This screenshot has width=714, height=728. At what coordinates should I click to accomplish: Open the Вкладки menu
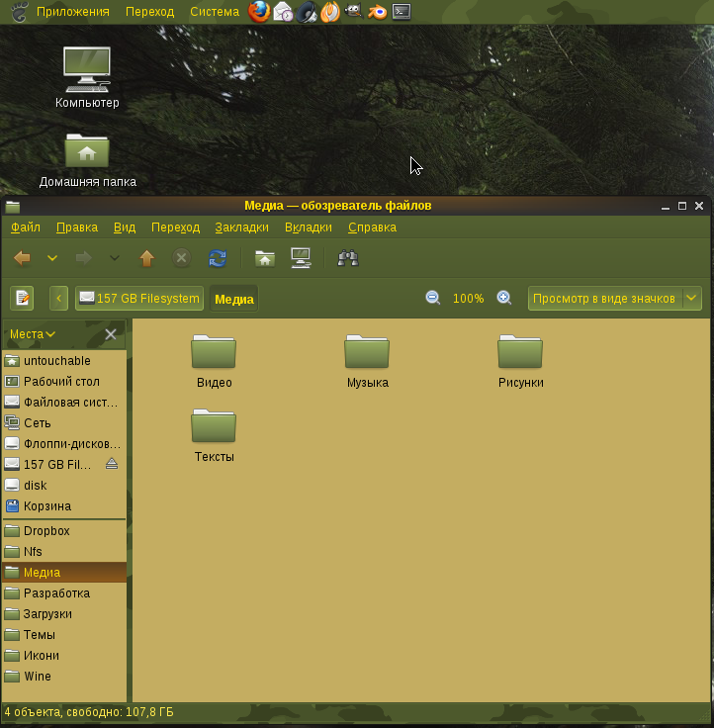(x=309, y=227)
